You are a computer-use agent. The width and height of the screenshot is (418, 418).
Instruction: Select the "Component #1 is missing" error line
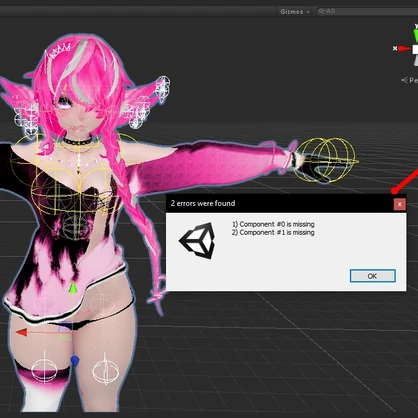(x=273, y=232)
